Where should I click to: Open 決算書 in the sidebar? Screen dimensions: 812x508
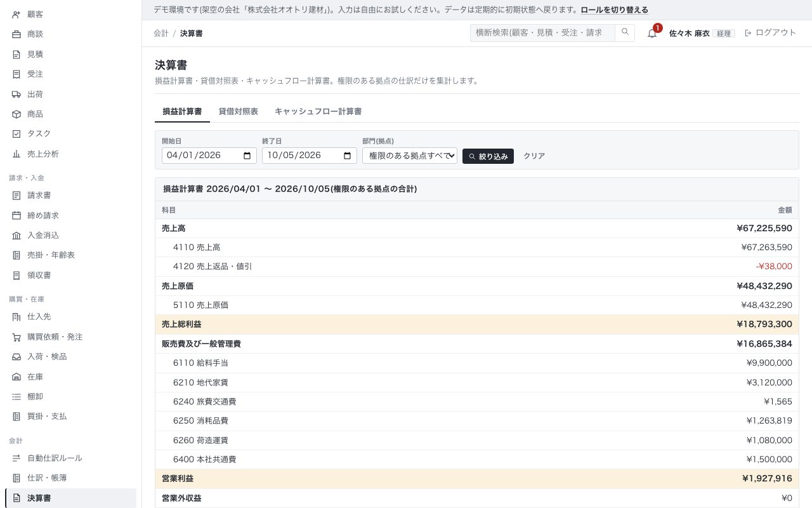pos(70,498)
